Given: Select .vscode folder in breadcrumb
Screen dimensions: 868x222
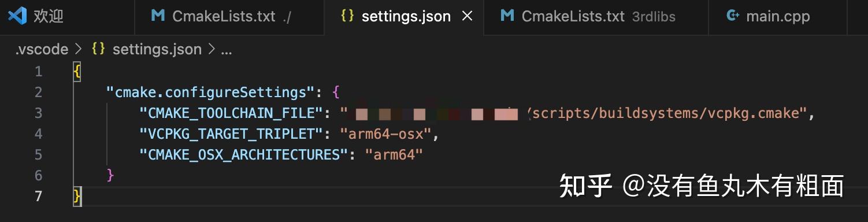Looking at the screenshot, I should [42, 50].
